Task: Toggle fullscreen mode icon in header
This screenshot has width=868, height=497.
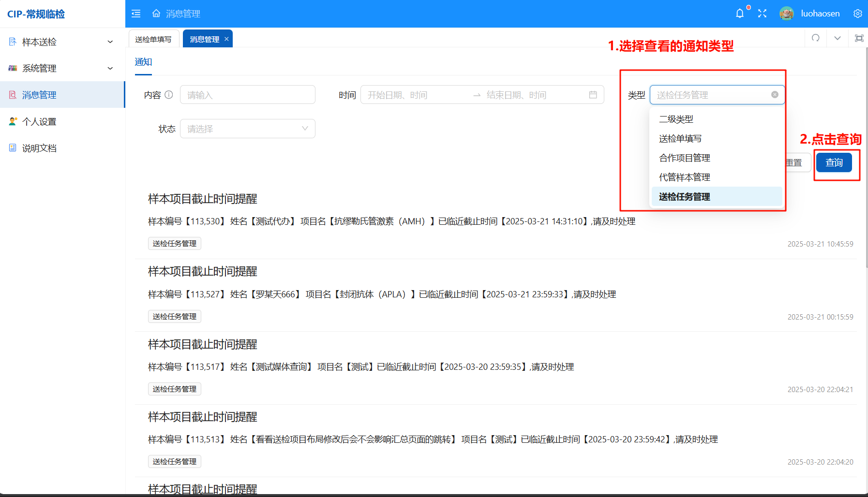Action: 762,14
